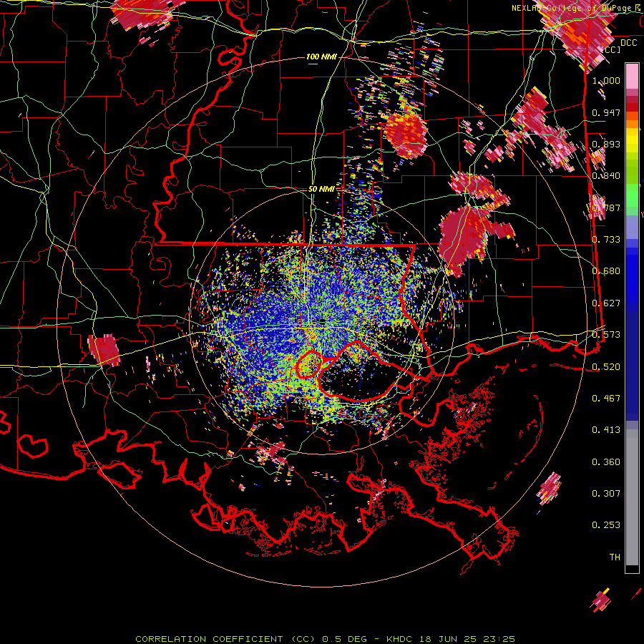The width and height of the screenshot is (644, 644).
Task: Pick the bright green segment of the color bar
Action: [x=632, y=194]
